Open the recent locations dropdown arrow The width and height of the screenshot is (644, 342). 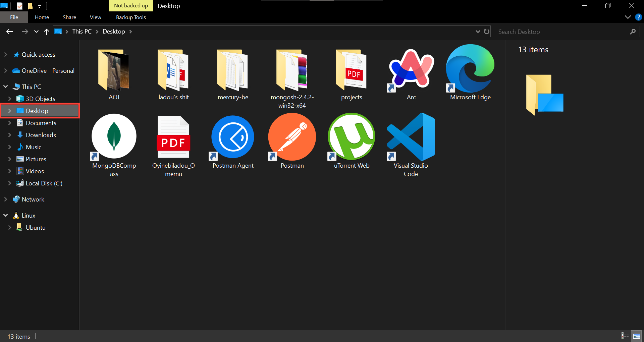pos(36,32)
